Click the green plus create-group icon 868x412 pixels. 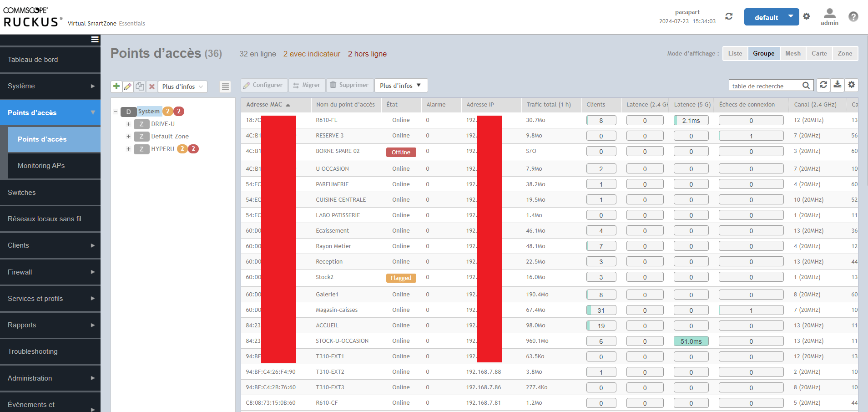click(x=116, y=86)
